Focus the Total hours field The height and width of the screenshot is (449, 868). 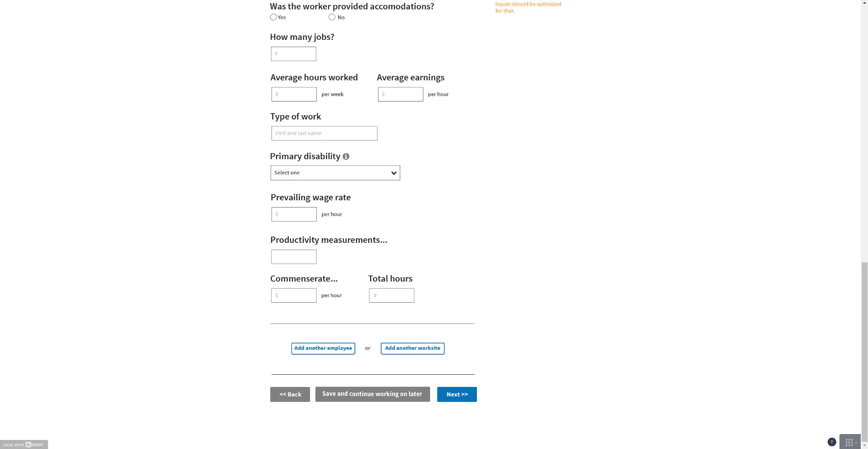point(391,295)
